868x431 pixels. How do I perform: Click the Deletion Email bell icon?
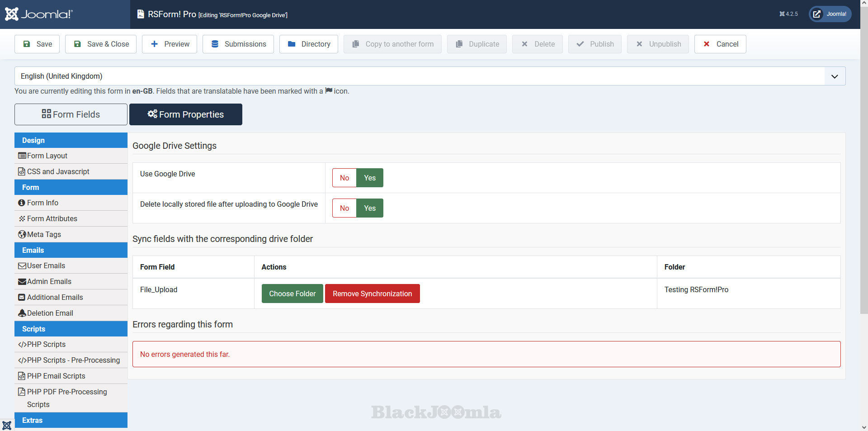point(22,313)
